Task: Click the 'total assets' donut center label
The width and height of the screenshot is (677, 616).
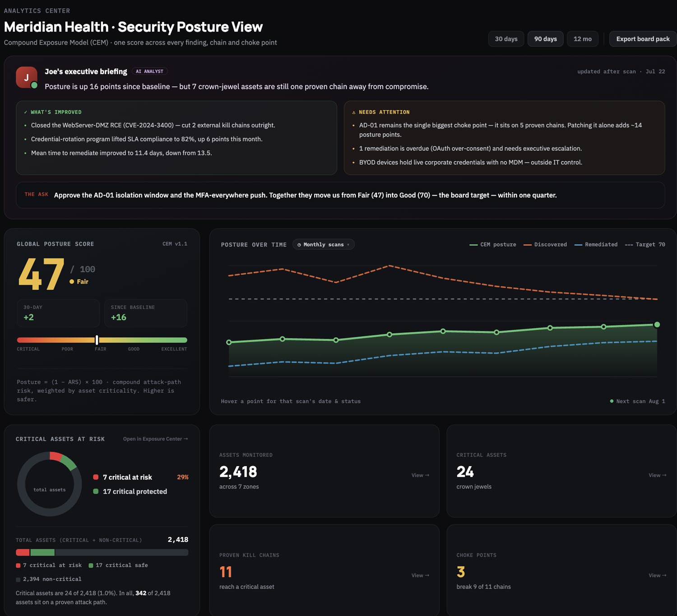Action: pos(50,490)
